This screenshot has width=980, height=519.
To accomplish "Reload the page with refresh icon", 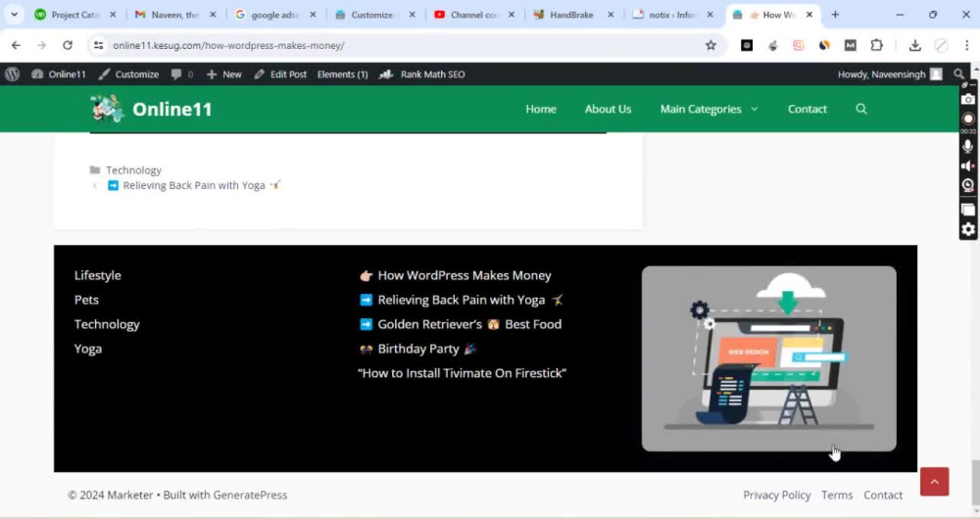I will coord(68,45).
